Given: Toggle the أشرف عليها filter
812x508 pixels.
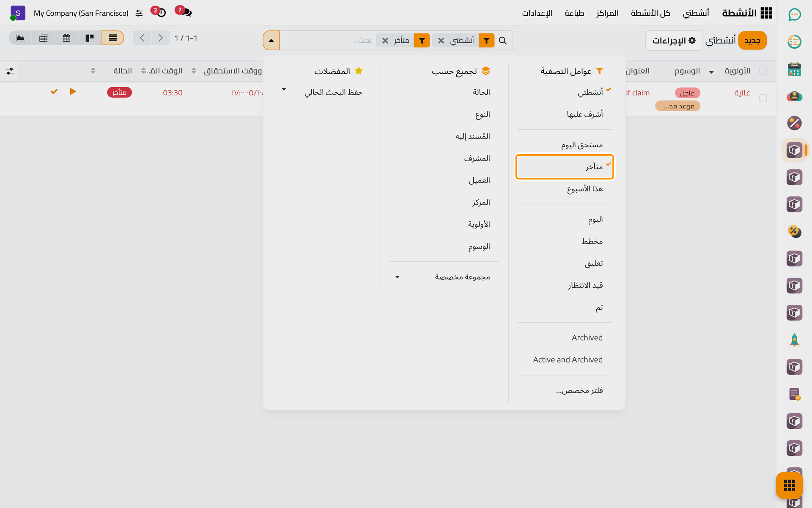Looking at the screenshot, I should click(x=565, y=114).
